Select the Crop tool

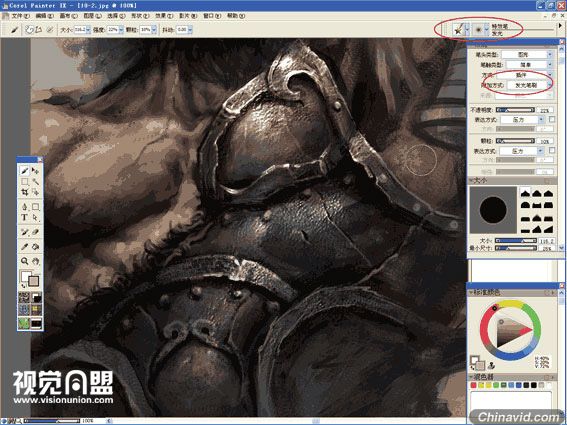24,192
